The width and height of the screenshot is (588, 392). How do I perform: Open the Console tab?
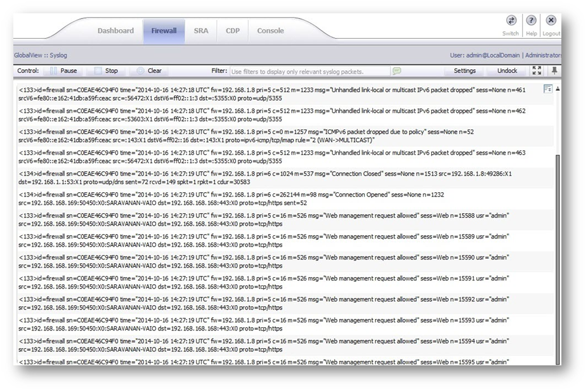pos(270,31)
